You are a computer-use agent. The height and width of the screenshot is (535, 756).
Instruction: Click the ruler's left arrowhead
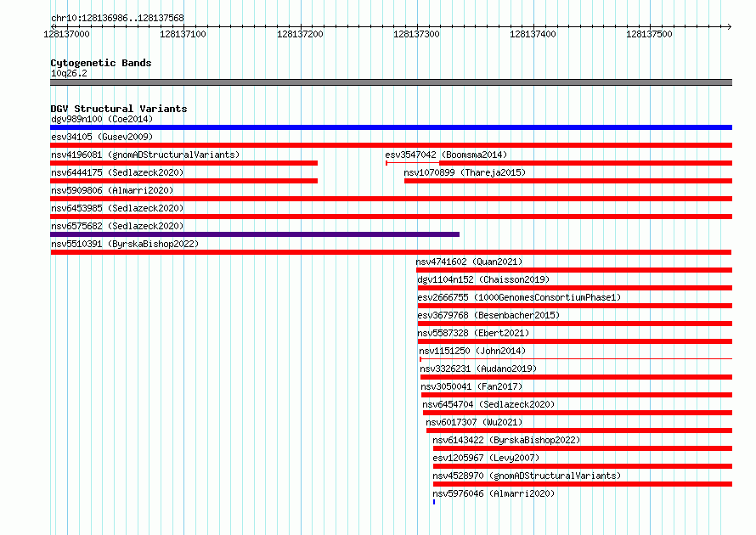[53, 26]
